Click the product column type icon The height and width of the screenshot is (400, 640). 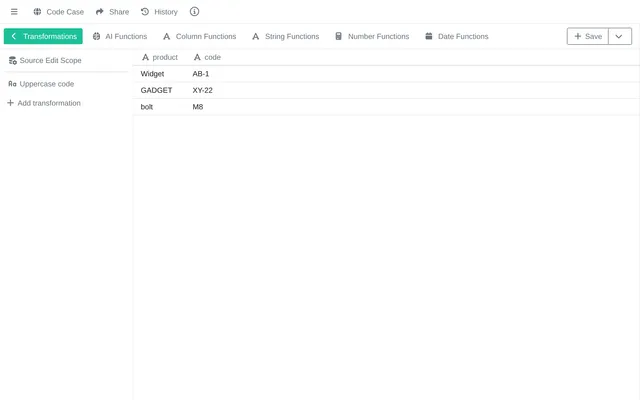pos(145,58)
